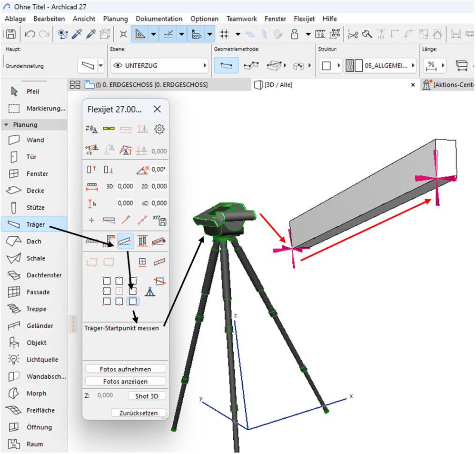
Task: Open coordinate tracker dropdown arrow
Action: coord(210,34)
